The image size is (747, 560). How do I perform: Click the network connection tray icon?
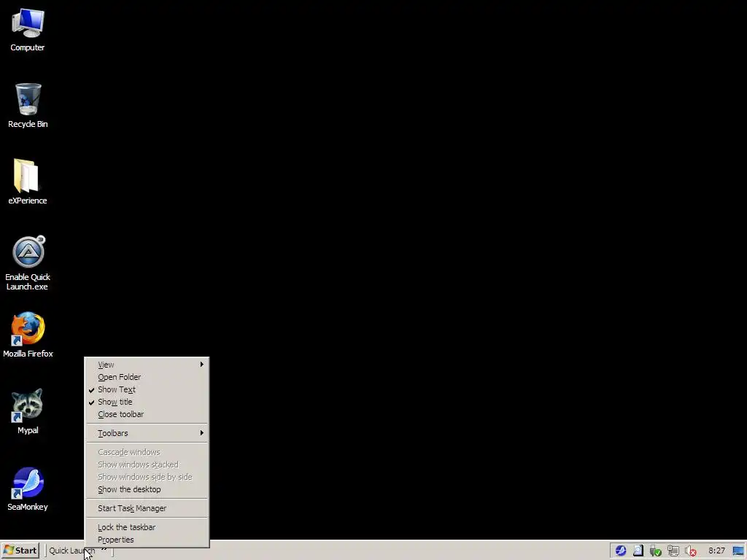(x=673, y=551)
